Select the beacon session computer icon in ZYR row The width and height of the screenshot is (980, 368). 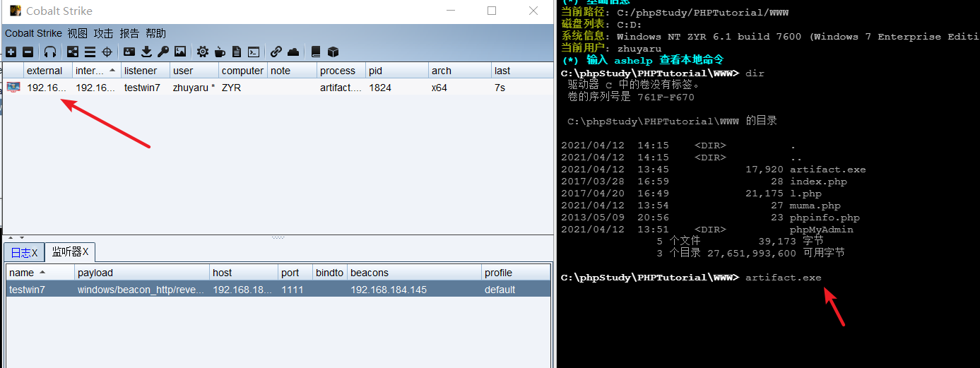click(13, 88)
